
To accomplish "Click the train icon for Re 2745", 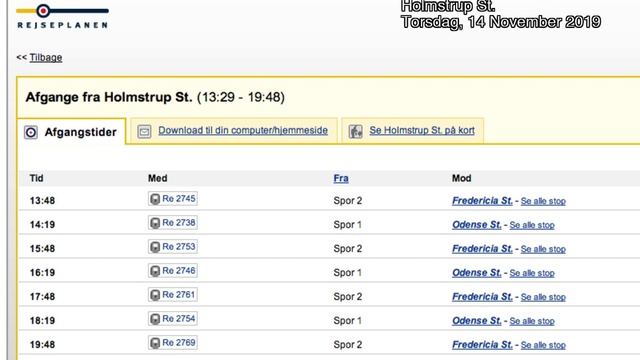I will [x=155, y=199].
